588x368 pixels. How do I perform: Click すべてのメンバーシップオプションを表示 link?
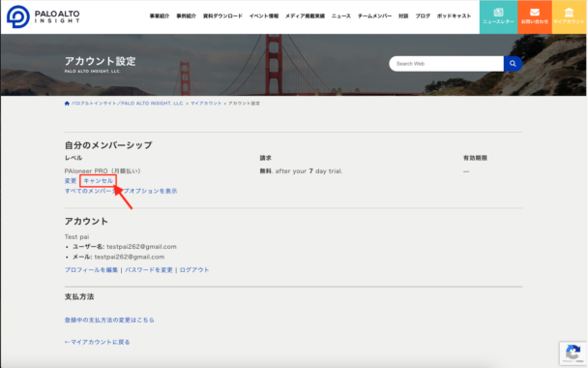pyautogui.click(x=121, y=191)
